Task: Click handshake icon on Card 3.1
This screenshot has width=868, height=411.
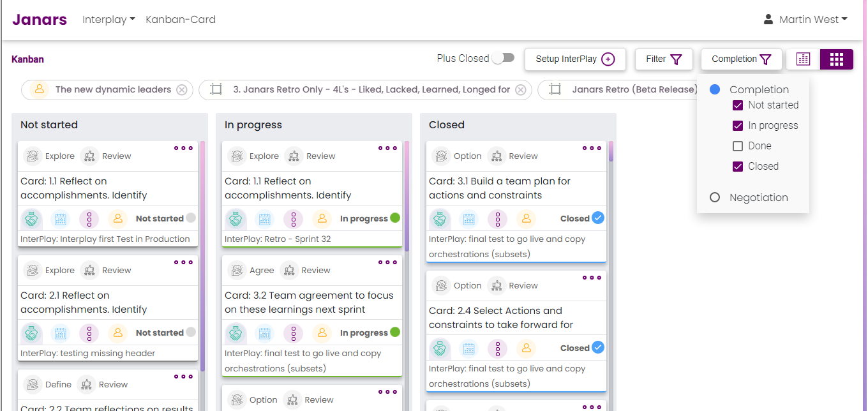Action: [440, 219]
